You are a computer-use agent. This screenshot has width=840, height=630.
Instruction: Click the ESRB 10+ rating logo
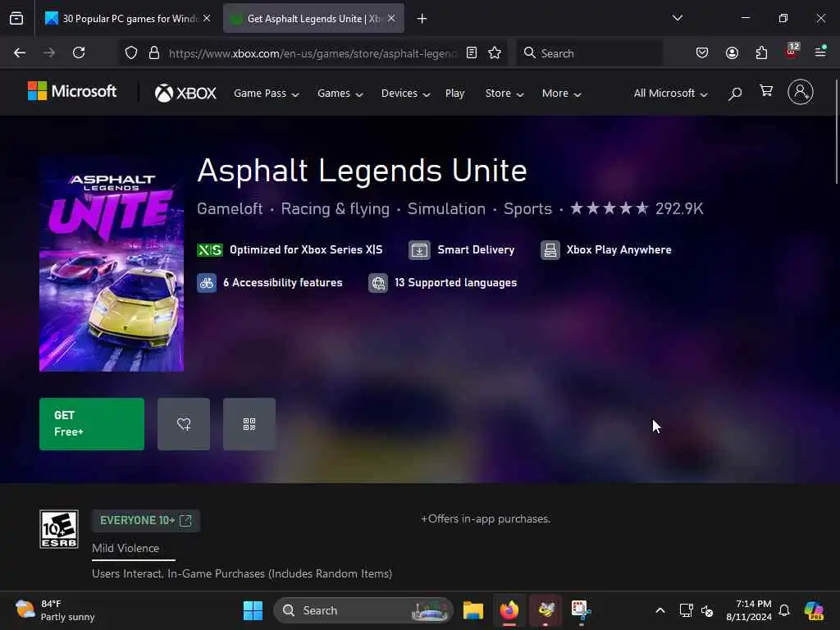coord(59,529)
